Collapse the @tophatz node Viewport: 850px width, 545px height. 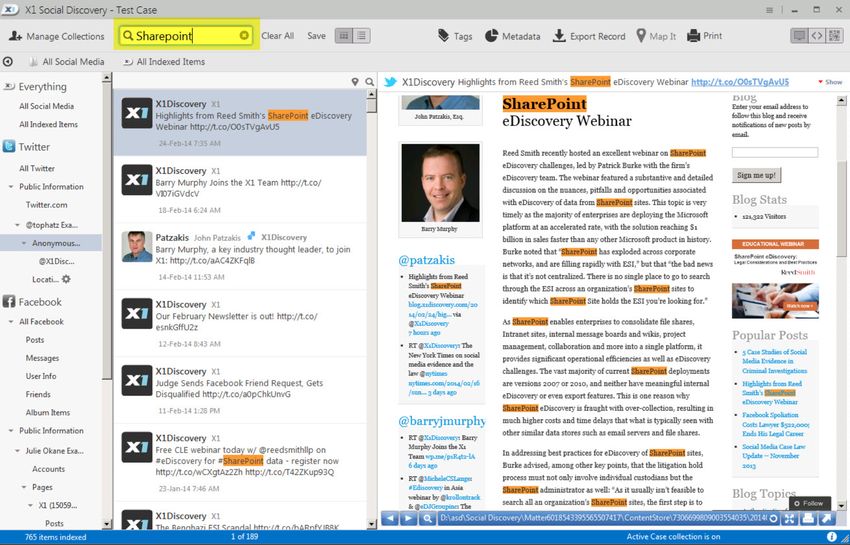[17, 225]
